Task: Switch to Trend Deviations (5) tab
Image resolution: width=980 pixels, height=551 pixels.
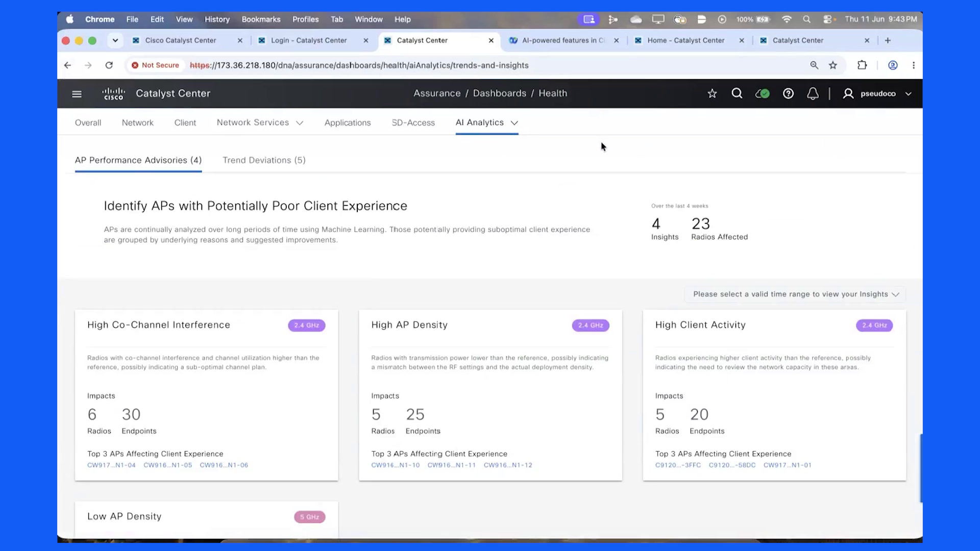Action: [264, 160]
